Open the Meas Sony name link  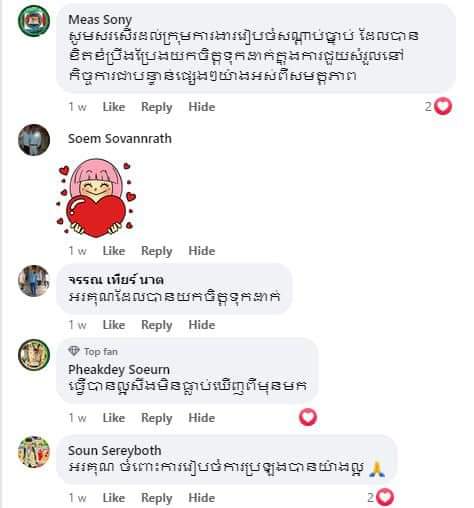[100, 20]
